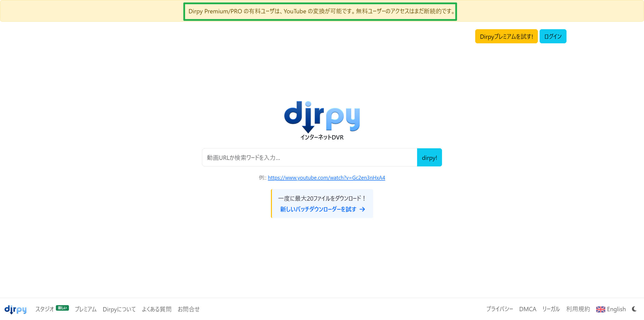Click the small dirpy logo in the footer
The image size is (644, 320).
(16, 309)
